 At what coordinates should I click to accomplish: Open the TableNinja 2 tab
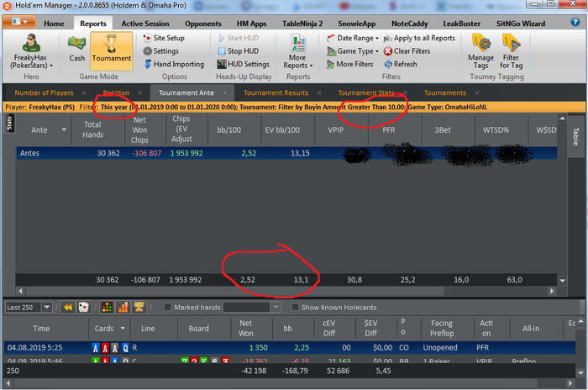[x=302, y=24]
